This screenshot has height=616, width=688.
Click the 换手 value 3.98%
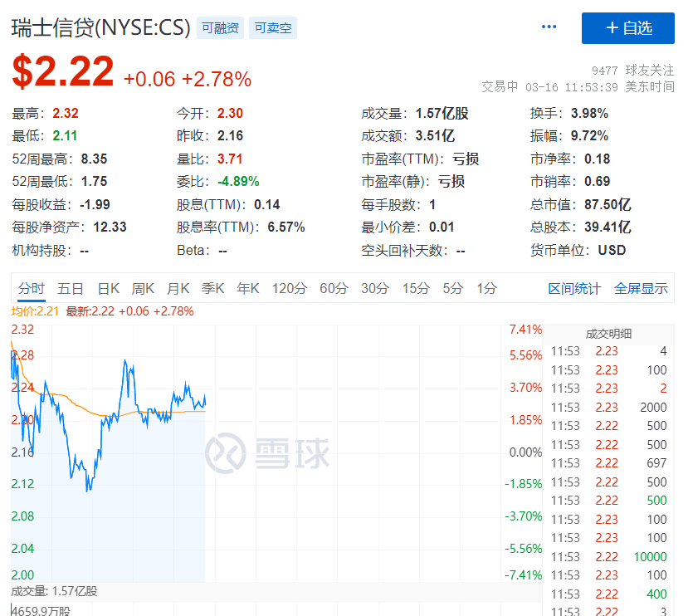point(589,114)
